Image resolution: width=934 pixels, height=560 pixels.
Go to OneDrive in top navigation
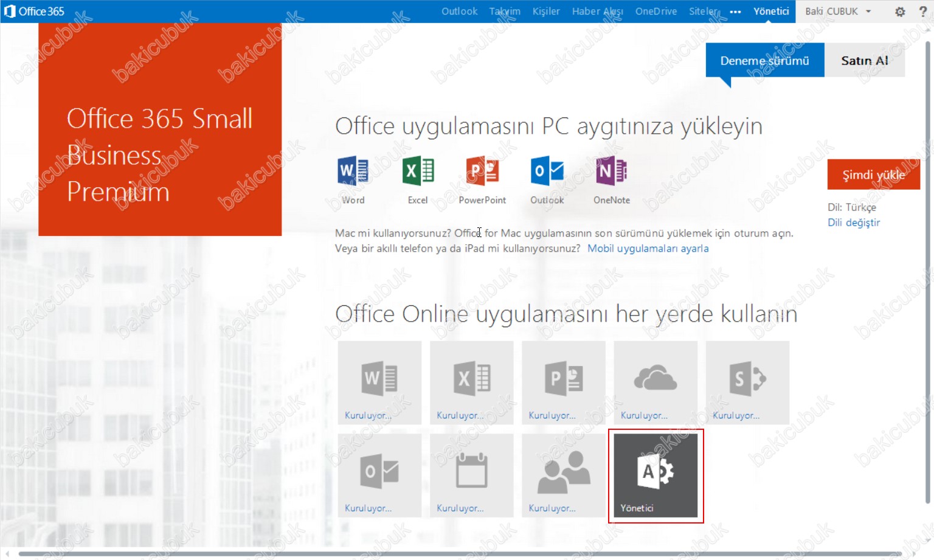[656, 11]
